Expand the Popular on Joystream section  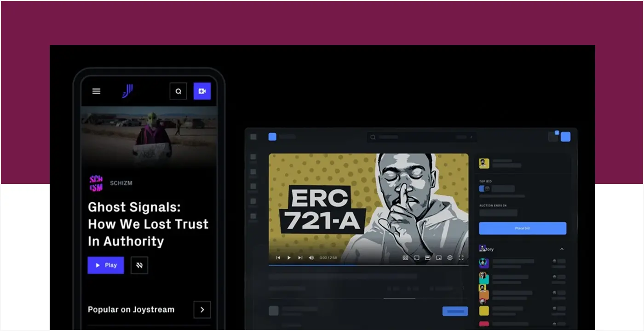[202, 309]
